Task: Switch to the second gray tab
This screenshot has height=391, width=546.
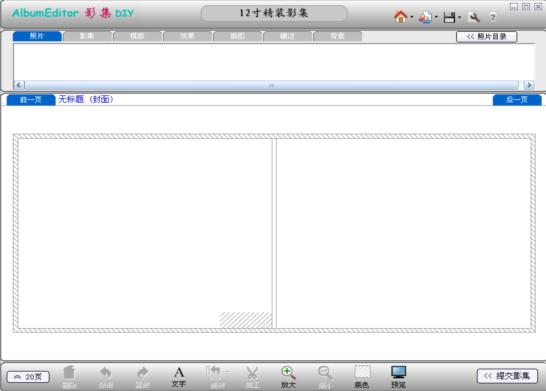Action: 87,36
